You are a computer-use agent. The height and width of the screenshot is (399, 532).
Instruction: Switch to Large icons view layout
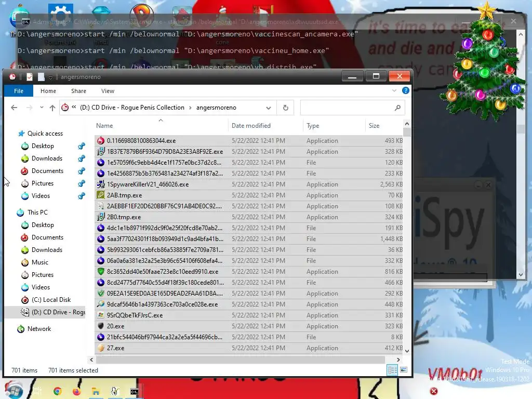(403, 370)
